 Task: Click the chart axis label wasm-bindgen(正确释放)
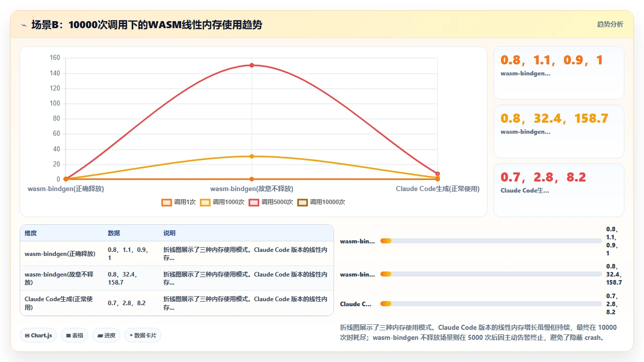65,189
